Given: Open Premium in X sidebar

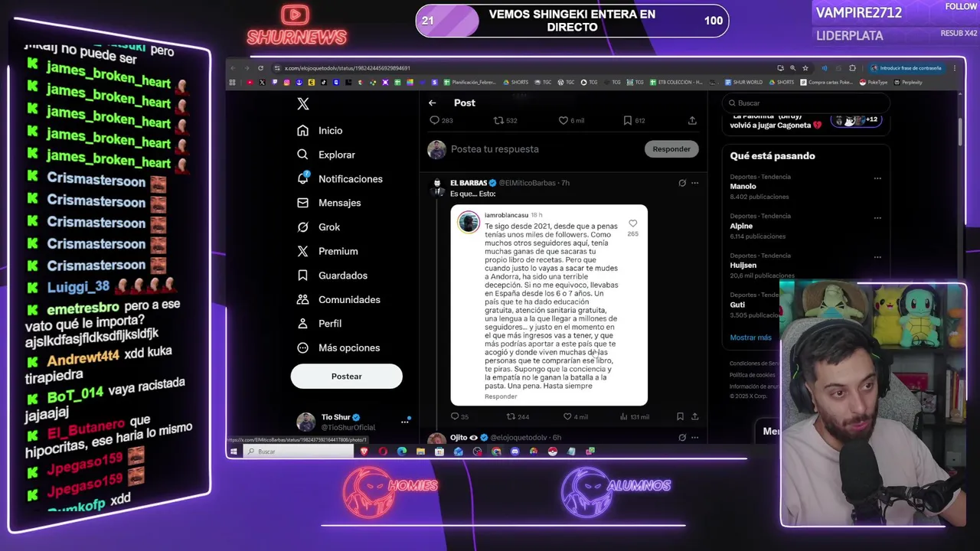Looking at the screenshot, I should pyautogui.click(x=328, y=251).
